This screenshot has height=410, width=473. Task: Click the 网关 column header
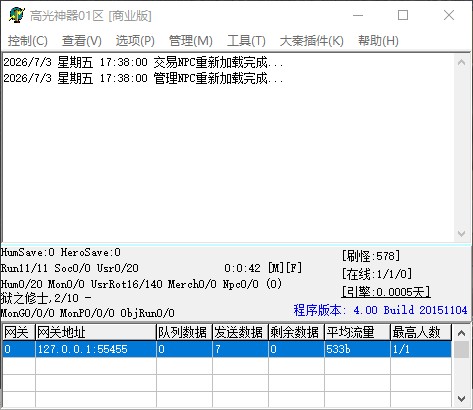pyautogui.click(x=19, y=332)
